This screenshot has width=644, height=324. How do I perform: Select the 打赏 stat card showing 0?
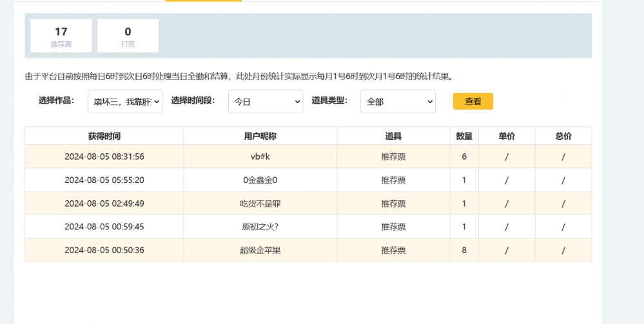[x=128, y=35]
